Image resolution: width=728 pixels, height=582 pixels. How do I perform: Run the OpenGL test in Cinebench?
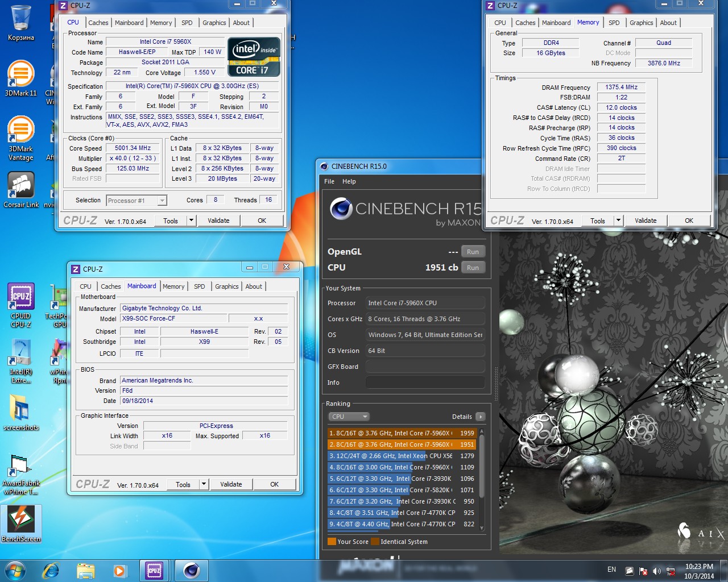point(473,252)
